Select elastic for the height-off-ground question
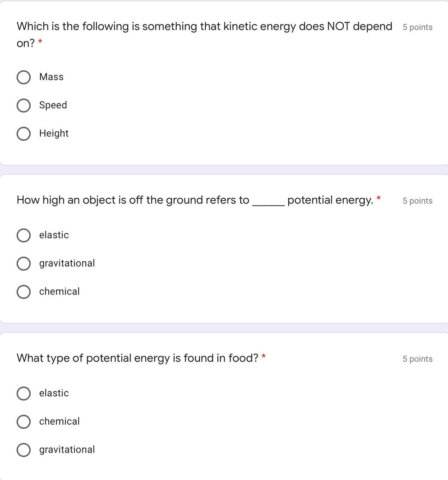Image resolution: width=448 pixels, height=480 pixels. click(x=24, y=235)
